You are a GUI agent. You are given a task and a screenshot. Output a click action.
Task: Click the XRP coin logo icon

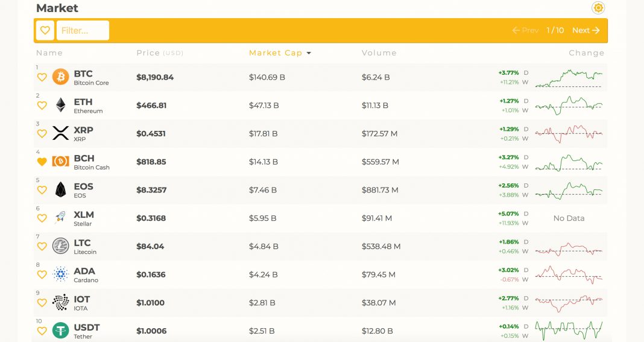click(60, 133)
